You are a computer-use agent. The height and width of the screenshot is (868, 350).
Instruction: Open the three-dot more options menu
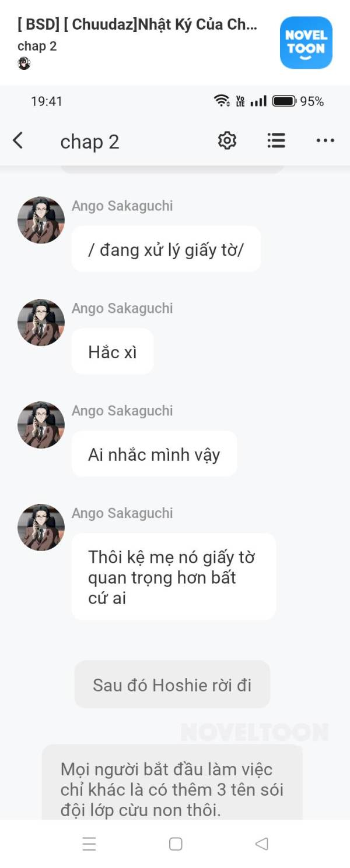tap(325, 140)
